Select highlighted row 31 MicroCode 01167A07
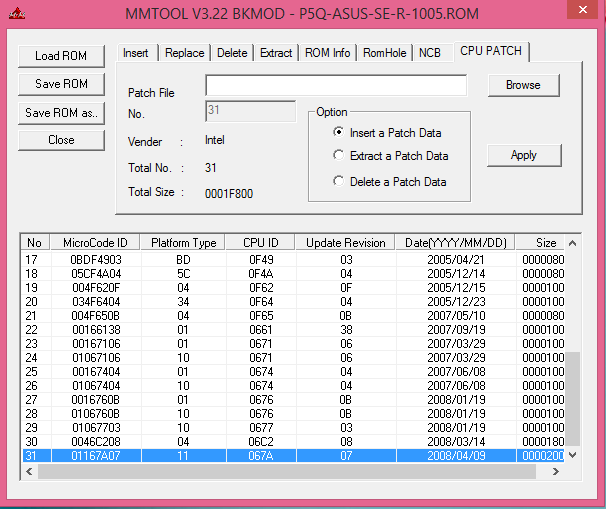 tap(293, 456)
